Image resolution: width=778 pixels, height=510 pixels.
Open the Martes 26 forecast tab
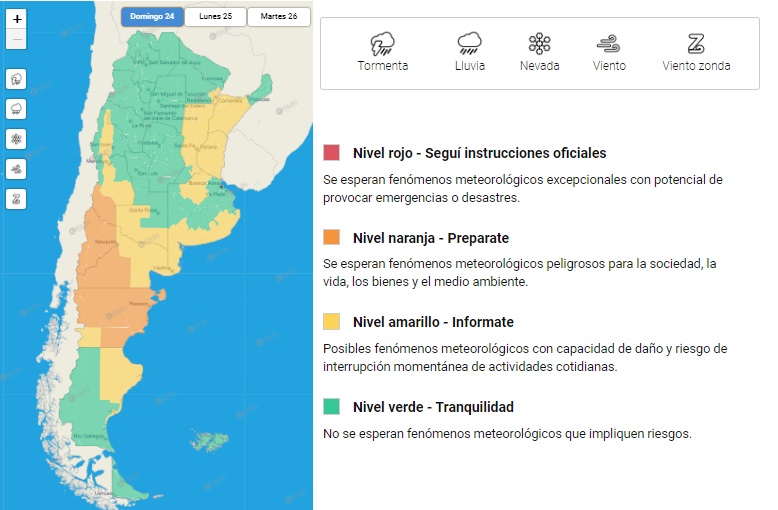coord(278,16)
